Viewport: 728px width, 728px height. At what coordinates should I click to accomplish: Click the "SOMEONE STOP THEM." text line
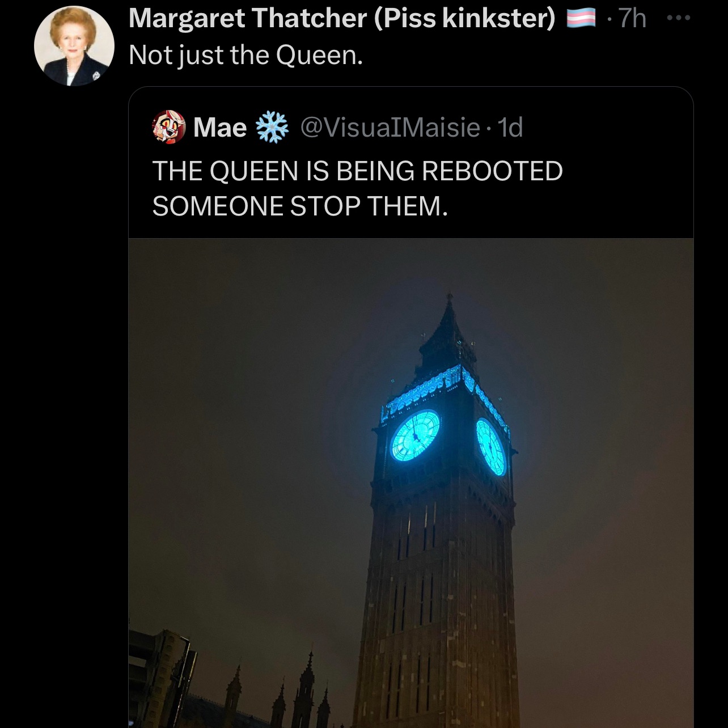300,206
